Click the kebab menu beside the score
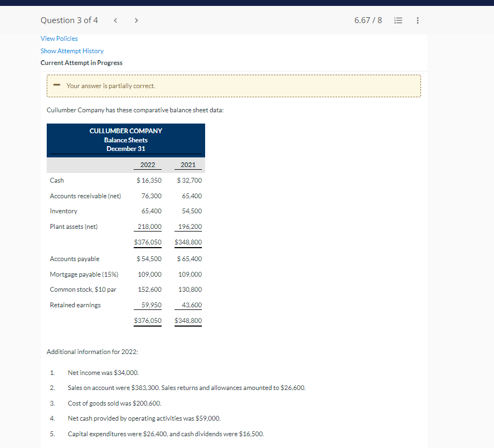494x448 pixels. tap(417, 20)
